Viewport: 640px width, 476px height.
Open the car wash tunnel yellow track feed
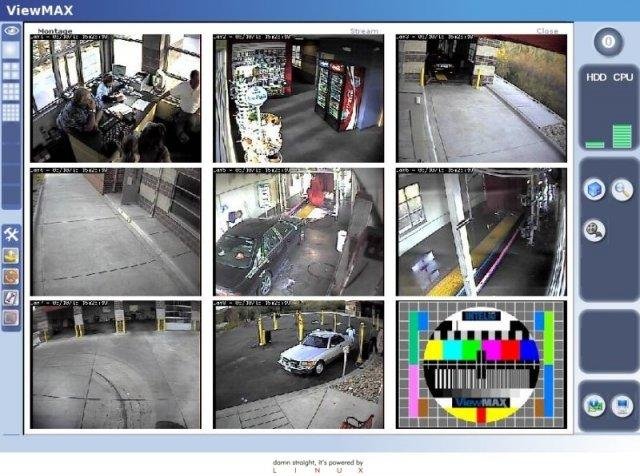tap(481, 232)
